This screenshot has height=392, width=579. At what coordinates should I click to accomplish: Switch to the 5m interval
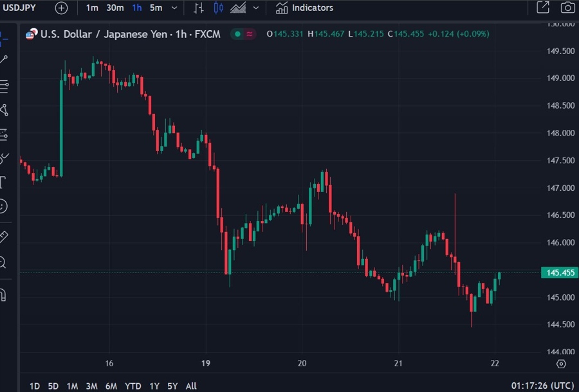tap(156, 8)
